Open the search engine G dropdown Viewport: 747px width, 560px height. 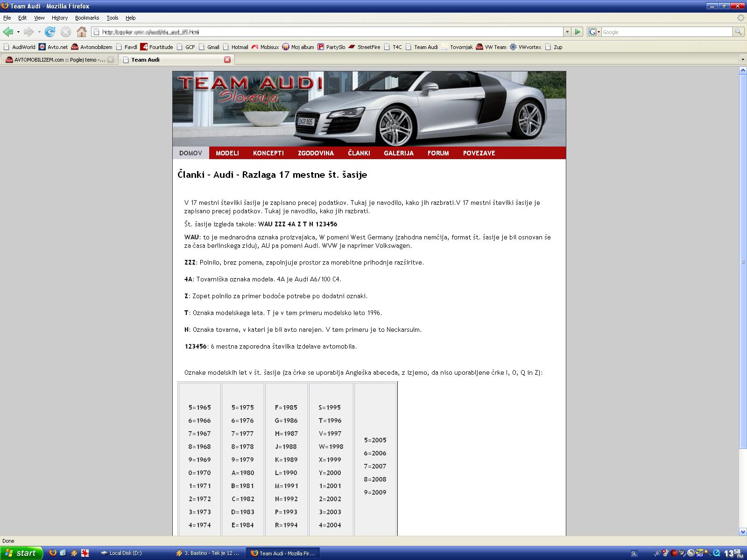[x=594, y=32]
